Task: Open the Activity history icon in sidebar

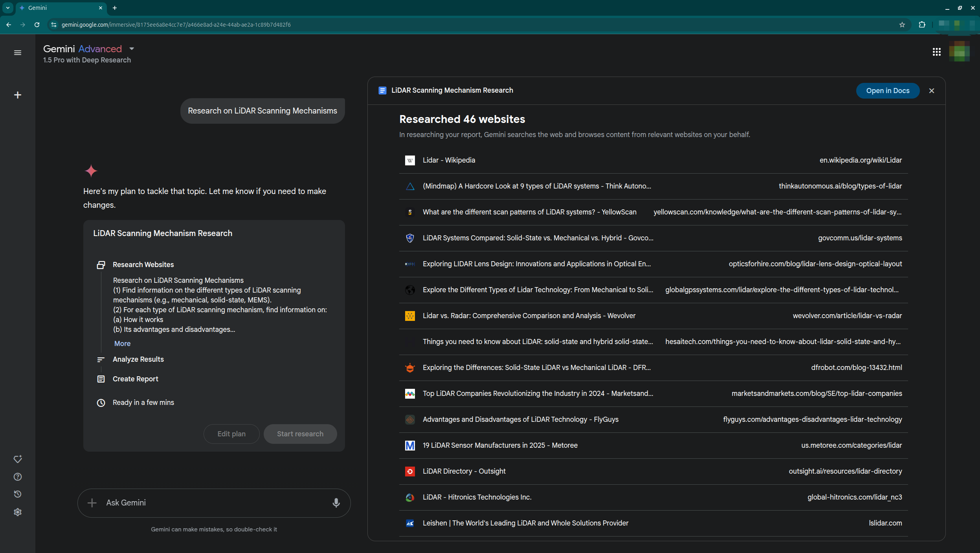Action: [x=18, y=494]
